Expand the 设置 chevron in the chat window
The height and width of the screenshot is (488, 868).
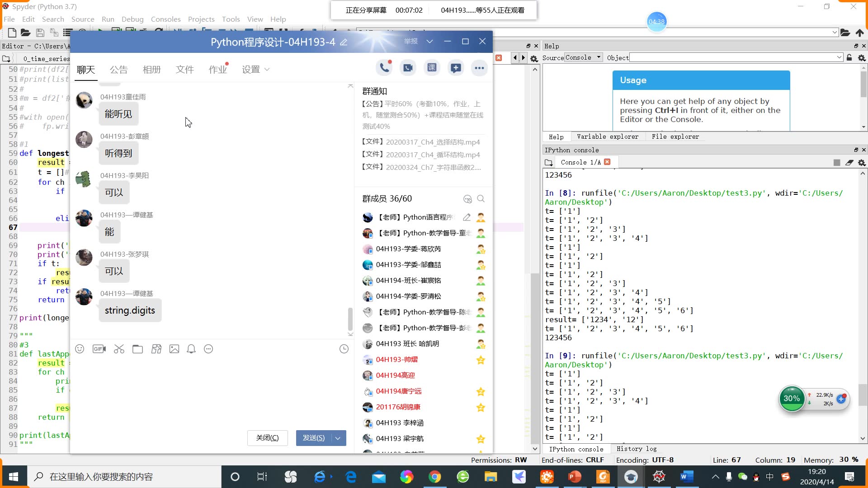(267, 70)
